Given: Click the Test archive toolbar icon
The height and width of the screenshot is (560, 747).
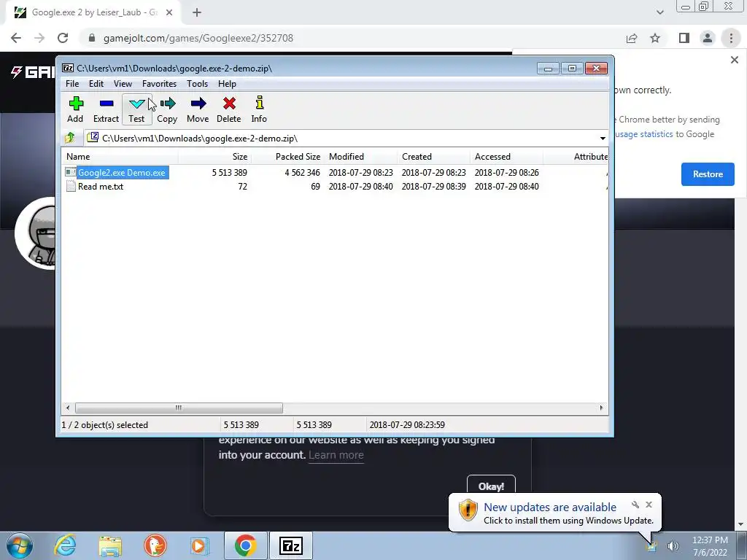Looking at the screenshot, I should tap(136, 109).
